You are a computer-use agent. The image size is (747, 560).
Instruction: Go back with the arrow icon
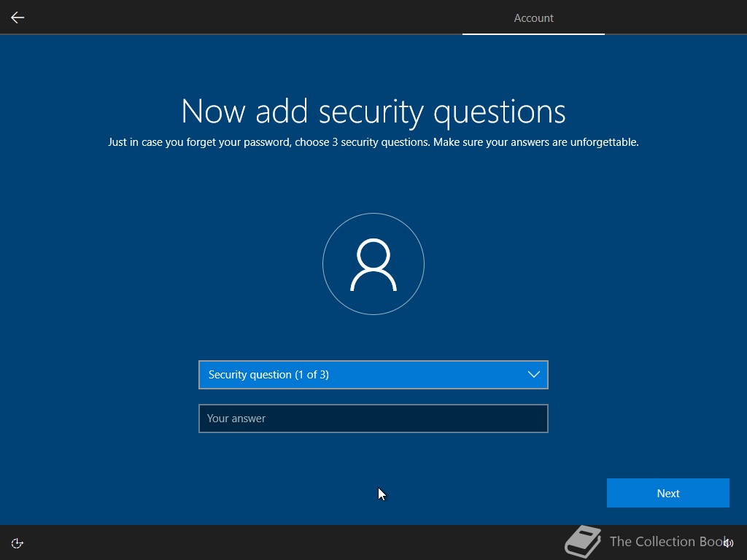[x=18, y=17]
